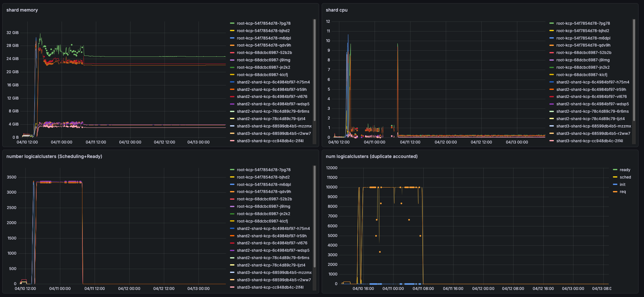The image size is (644, 297).
Task: Isolate root-kcp-54f7854d78-qdv9h in number logicalclusters legend
Action: [x=264, y=192]
